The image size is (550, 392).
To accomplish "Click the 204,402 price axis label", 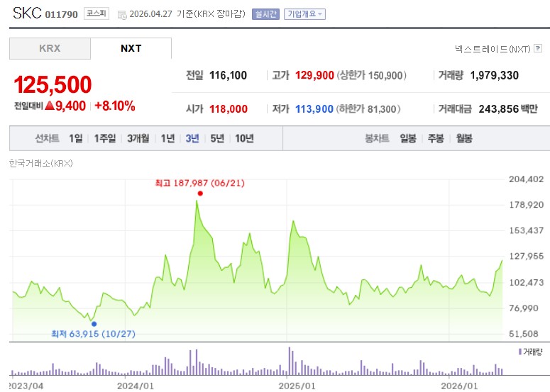I will [526, 179].
